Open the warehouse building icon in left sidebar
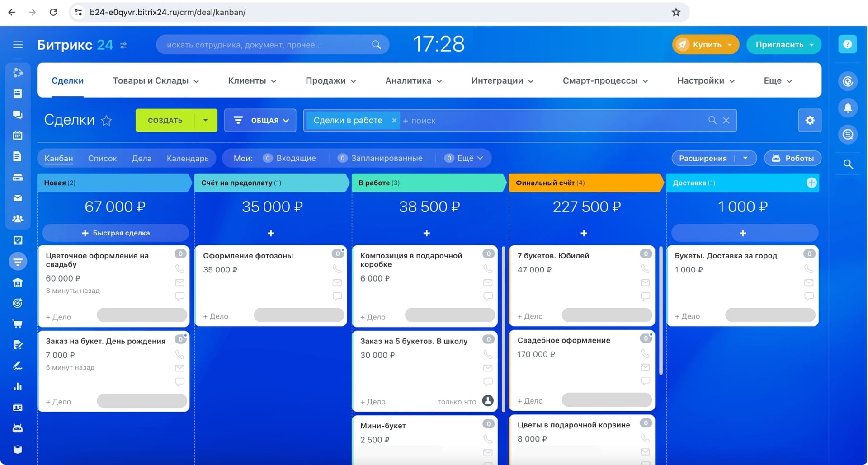Viewport: 868px width, 465px height. [18, 282]
